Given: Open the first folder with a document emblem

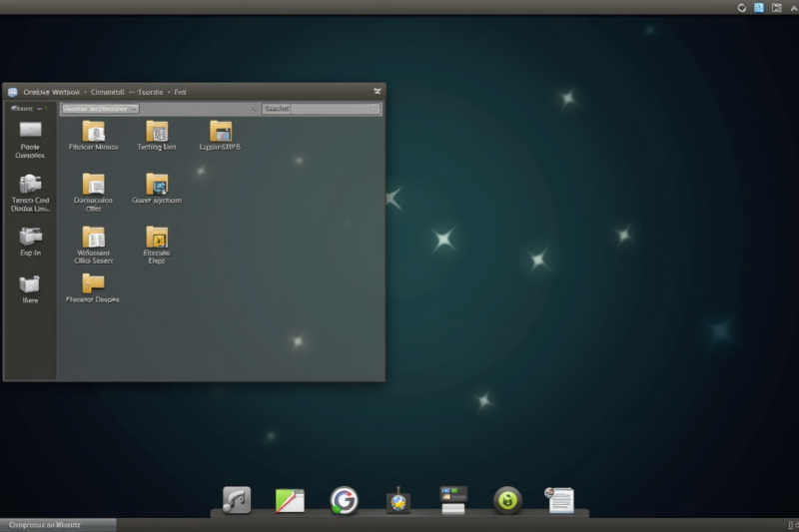Looking at the screenshot, I should click(x=93, y=131).
